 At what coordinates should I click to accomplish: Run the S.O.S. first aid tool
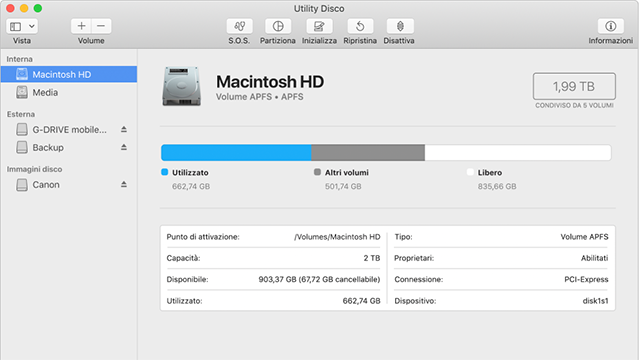[x=239, y=27]
